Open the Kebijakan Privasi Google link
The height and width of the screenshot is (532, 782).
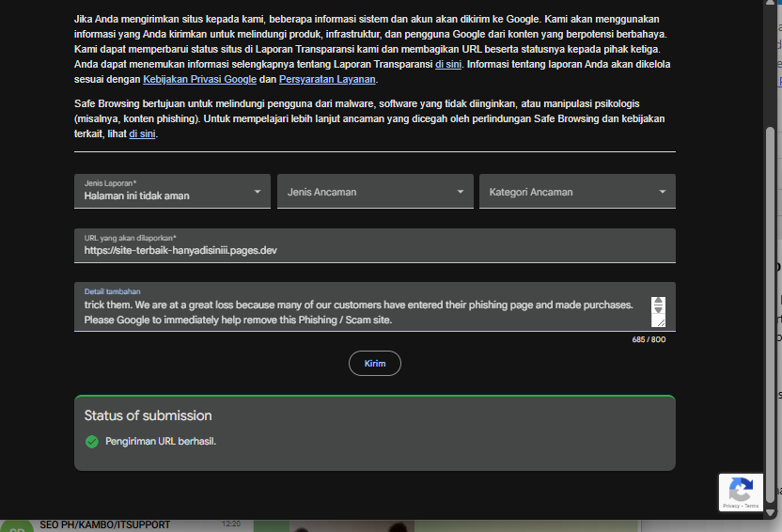point(199,79)
